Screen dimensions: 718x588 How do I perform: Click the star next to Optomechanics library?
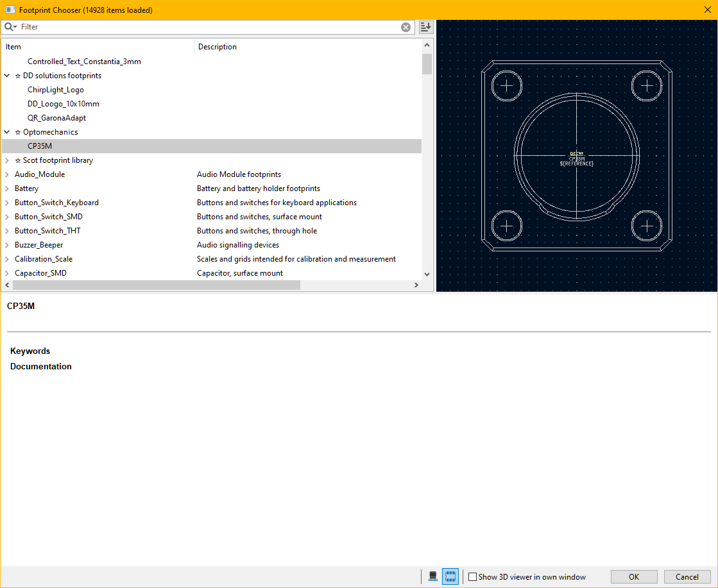tap(18, 132)
